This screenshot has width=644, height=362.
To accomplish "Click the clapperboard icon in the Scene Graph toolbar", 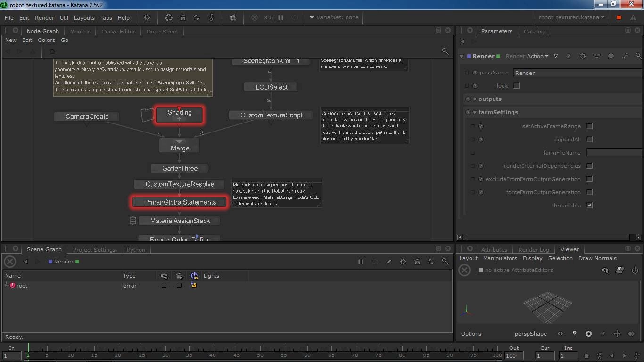I will (417, 262).
